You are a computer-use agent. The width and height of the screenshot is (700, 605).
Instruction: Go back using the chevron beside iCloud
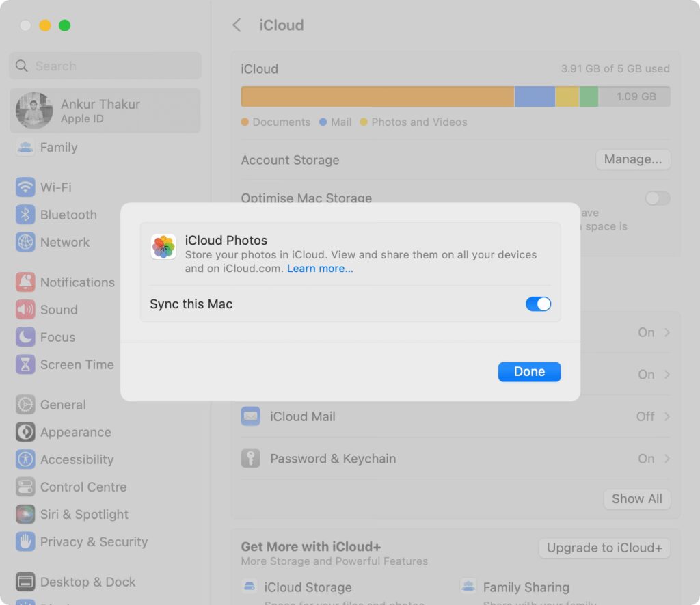(237, 25)
